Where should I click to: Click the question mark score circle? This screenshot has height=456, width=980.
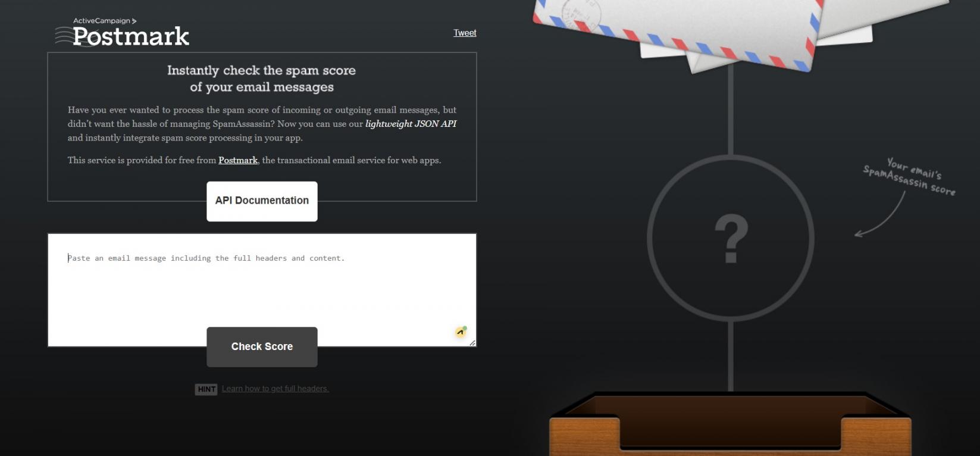731,238
